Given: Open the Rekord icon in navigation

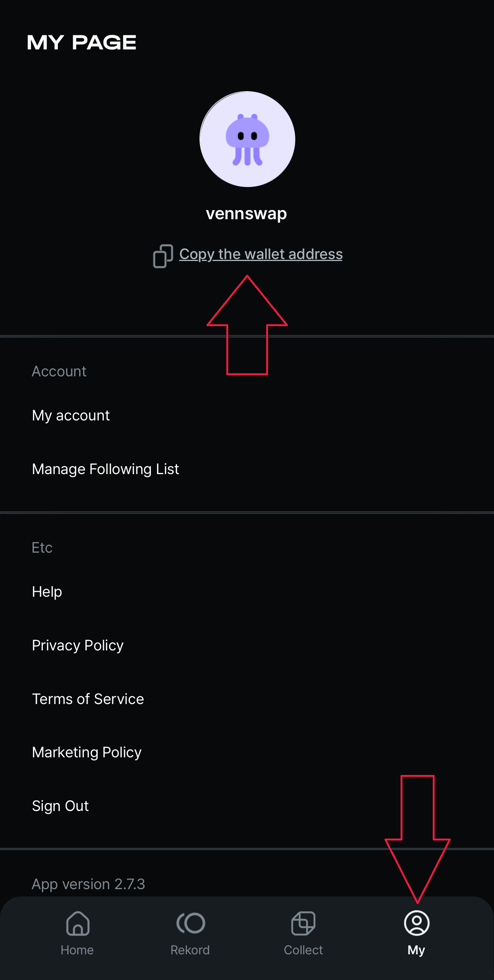Looking at the screenshot, I should pyautogui.click(x=191, y=923).
